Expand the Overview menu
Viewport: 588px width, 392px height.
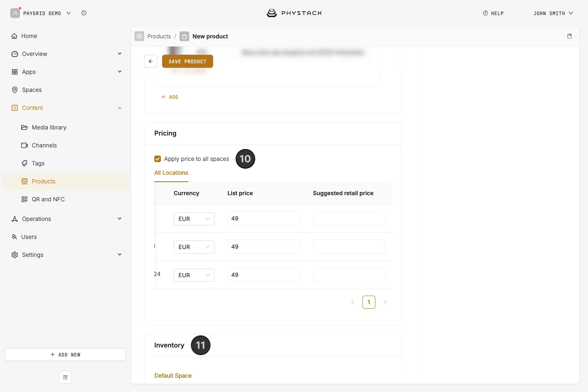pyautogui.click(x=120, y=54)
